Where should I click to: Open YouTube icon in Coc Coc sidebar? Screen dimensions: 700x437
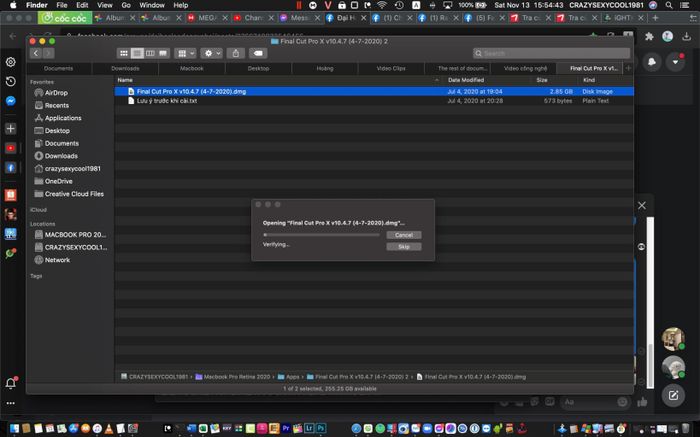click(11, 148)
